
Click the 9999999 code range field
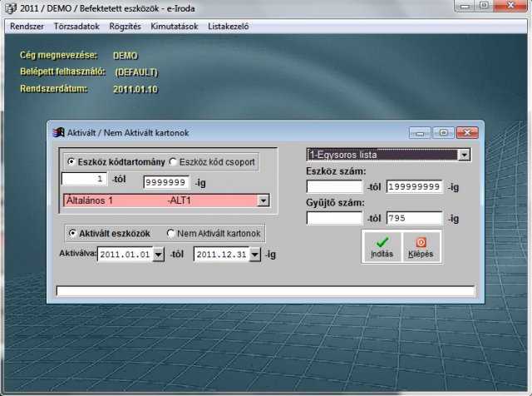[x=165, y=182]
